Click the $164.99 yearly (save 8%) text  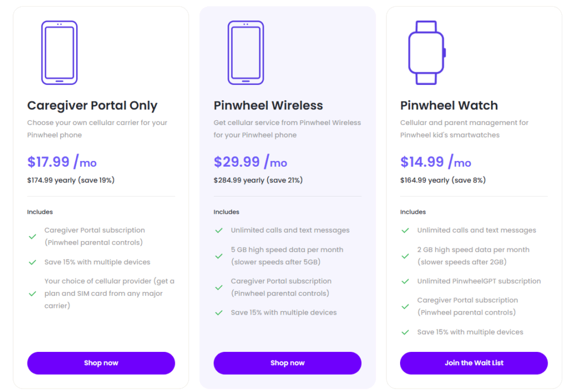click(x=443, y=180)
